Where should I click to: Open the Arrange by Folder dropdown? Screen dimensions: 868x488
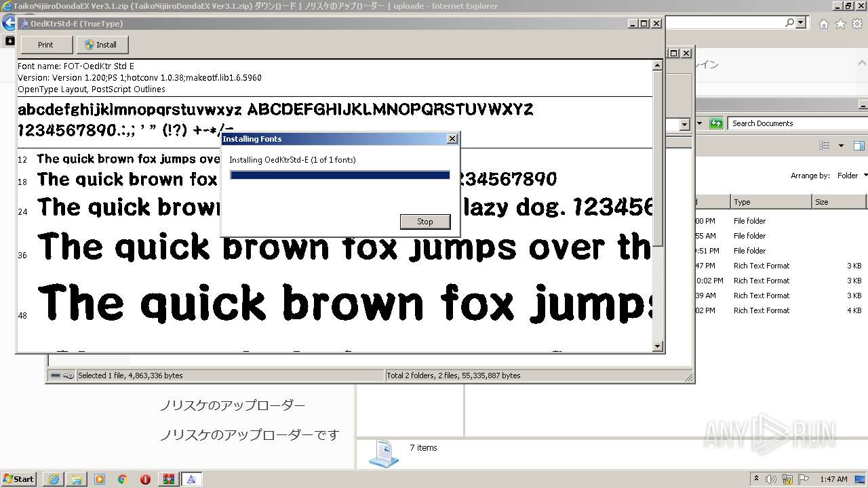tap(852, 176)
